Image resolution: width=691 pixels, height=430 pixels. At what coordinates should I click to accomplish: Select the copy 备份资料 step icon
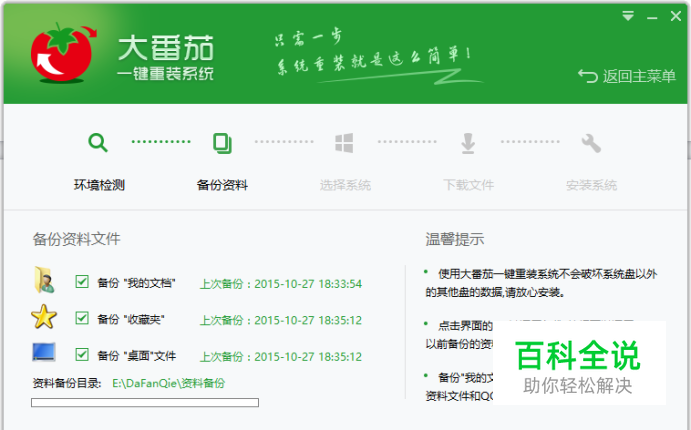tap(222, 143)
